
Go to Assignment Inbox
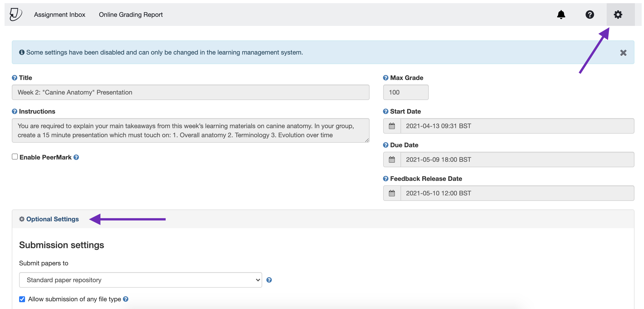(x=59, y=15)
